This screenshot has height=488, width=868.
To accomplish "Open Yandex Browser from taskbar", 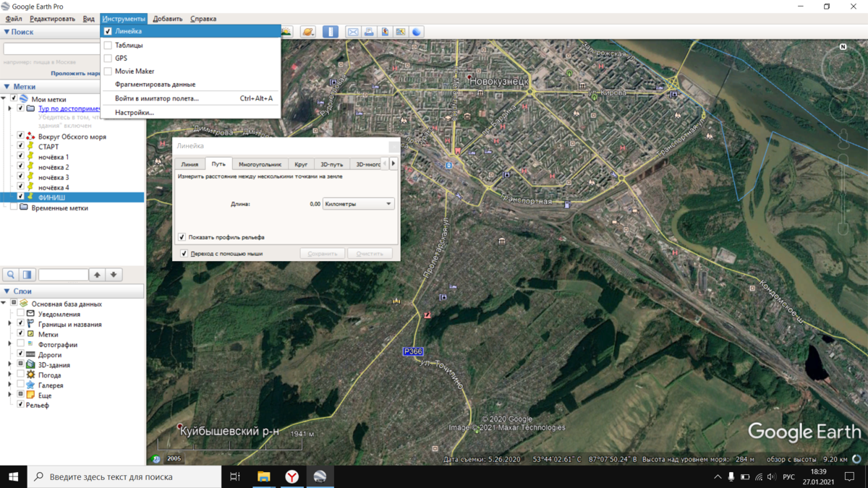I will (x=292, y=476).
